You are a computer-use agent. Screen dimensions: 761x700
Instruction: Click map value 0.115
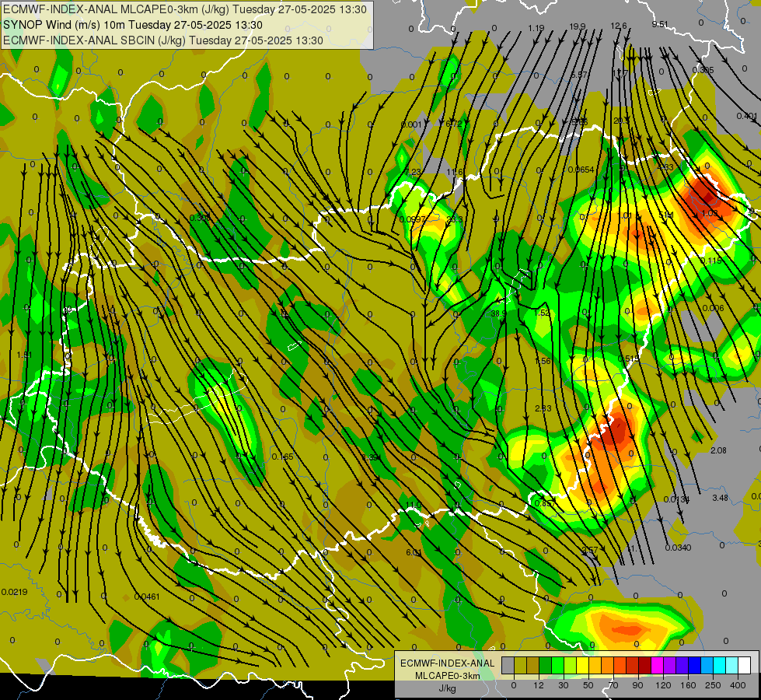tap(711, 261)
